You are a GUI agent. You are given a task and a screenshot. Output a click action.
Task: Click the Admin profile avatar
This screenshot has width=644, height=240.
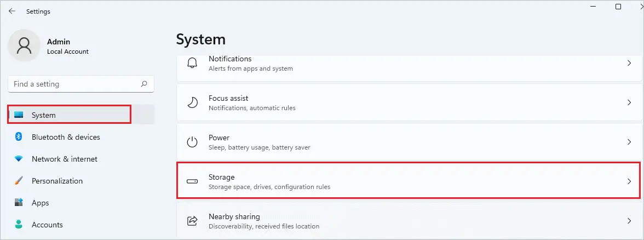pyautogui.click(x=24, y=45)
